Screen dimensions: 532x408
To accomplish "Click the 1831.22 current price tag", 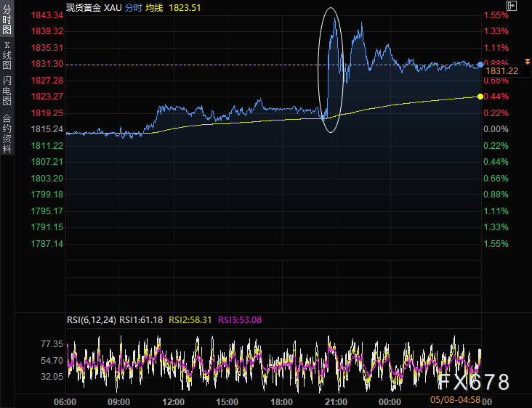I will (x=502, y=71).
